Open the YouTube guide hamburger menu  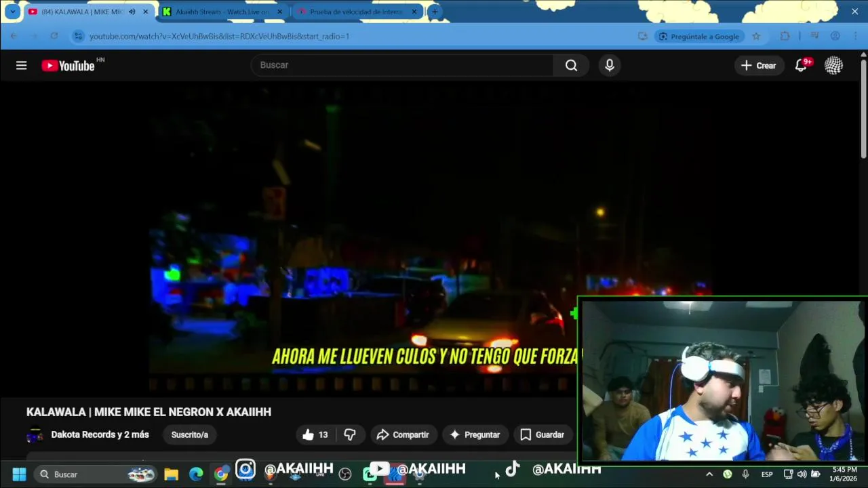[22, 65]
